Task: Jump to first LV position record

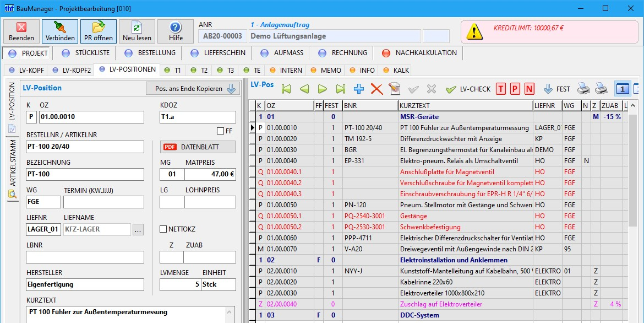Action: [286, 89]
